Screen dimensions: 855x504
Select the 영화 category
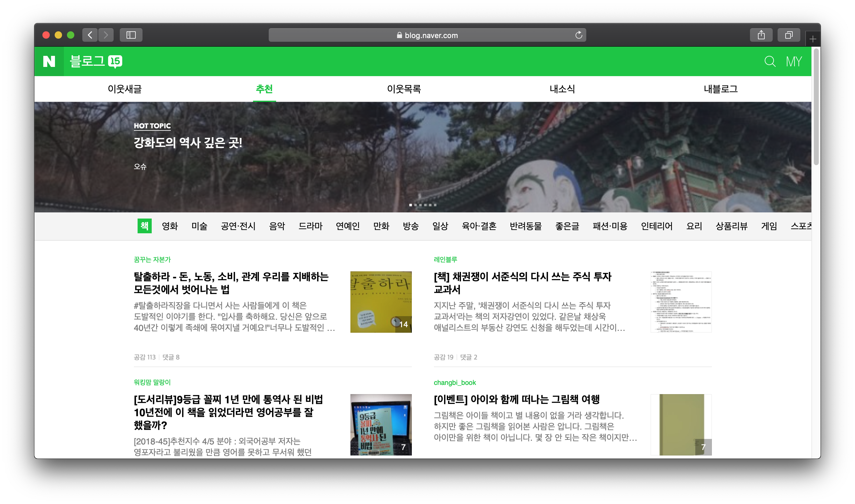[x=170, y=226]
